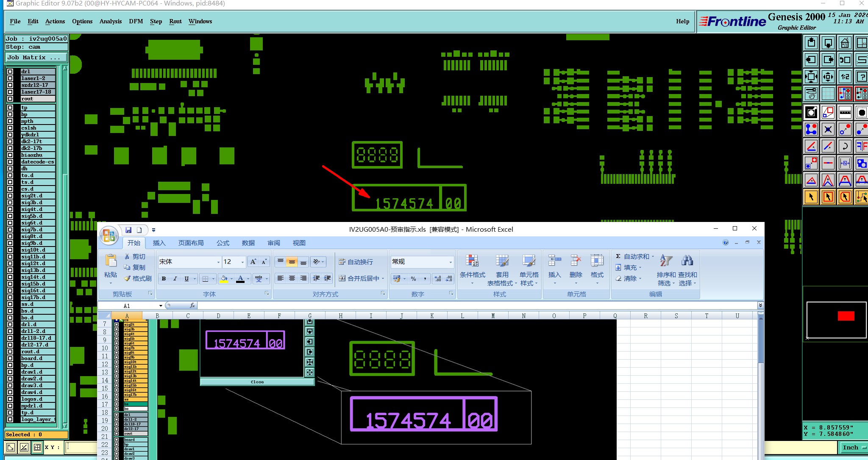
Task: Click the Job Matrix button
Action: tap(36, 57)
